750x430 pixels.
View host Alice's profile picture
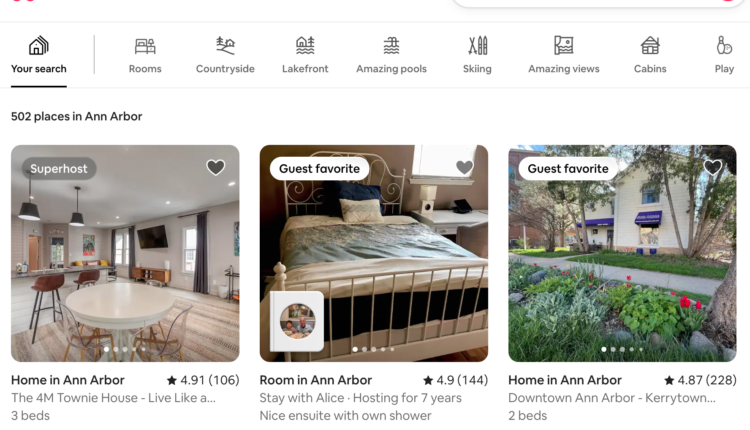[297, 321]
